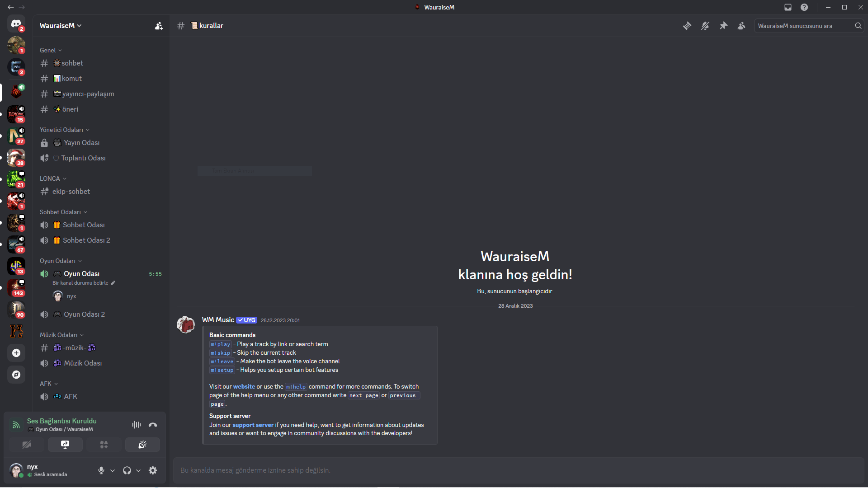
Task: Click 'Bir kanal durumu belirle' status text
Action: (x=80, y=283)
